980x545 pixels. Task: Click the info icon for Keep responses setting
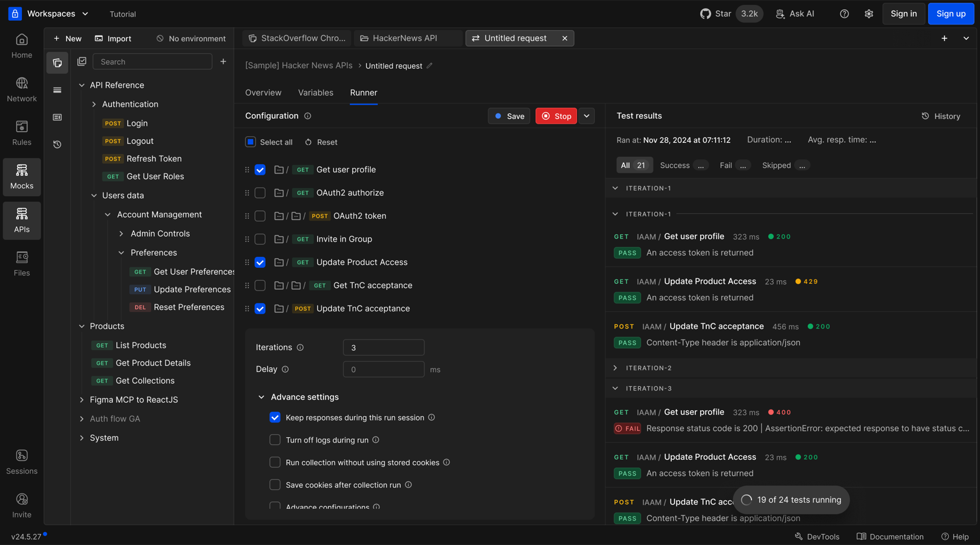click(x=431, y=417)
